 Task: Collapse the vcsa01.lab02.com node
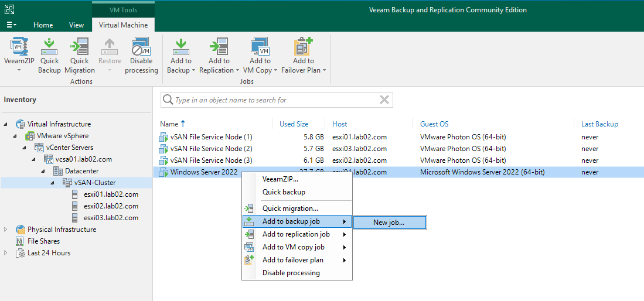coord(33,159)
